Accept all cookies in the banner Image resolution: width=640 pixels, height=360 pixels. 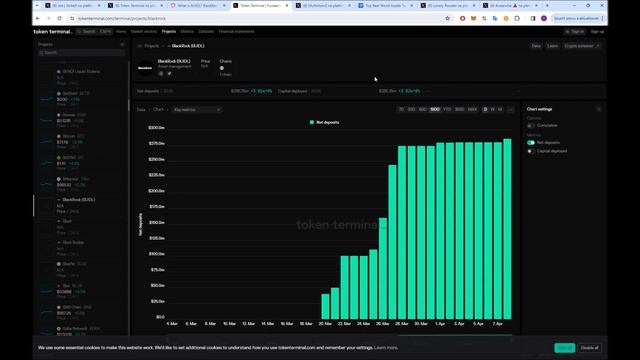(564, 348)
